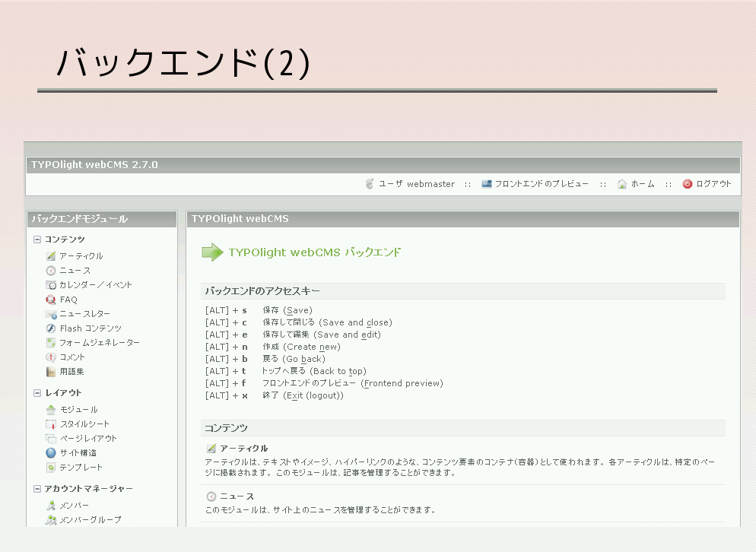
Task: Click ニュース heading in main content
Action: tap(237, 496)
